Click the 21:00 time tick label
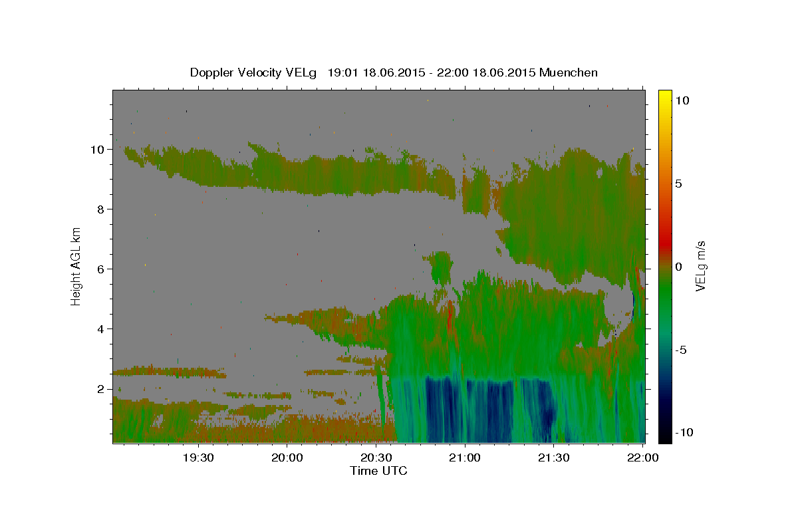This screenshot has height=532, width=798. click(x=465, y=458)
